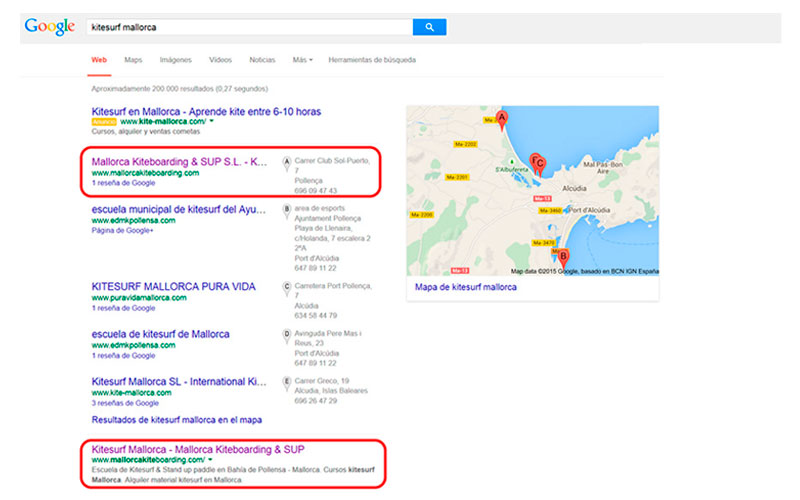This screenshot has height=500, width=800.
Task: Click address Carrer Greco, 19
Action: click(x=321, y=381)
